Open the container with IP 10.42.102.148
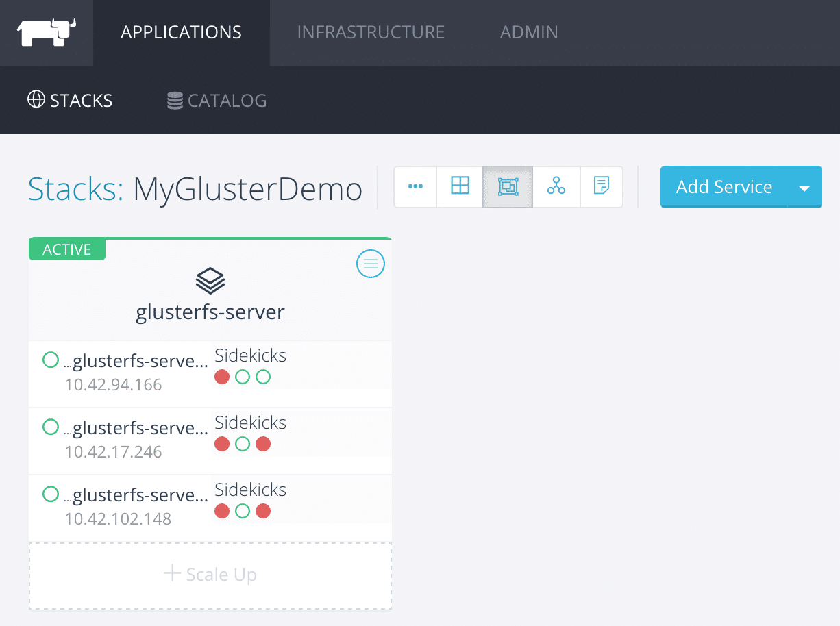 click(136, 495)
